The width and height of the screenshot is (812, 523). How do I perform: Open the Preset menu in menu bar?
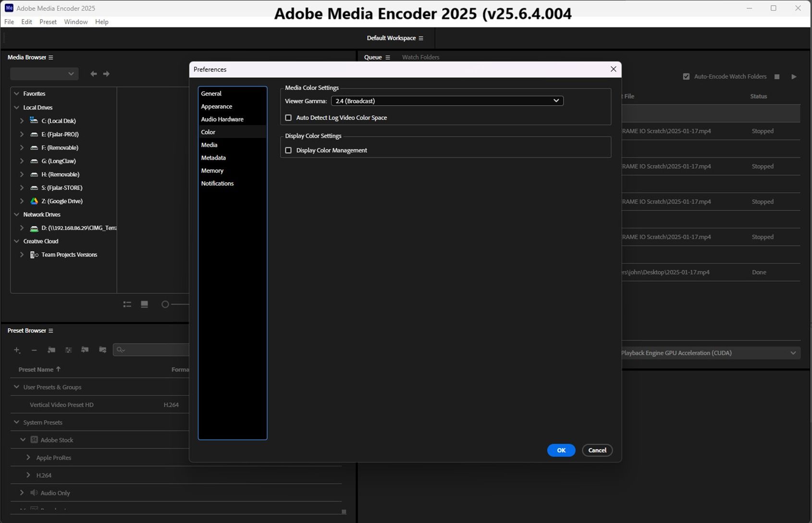(x=48, y=22)
